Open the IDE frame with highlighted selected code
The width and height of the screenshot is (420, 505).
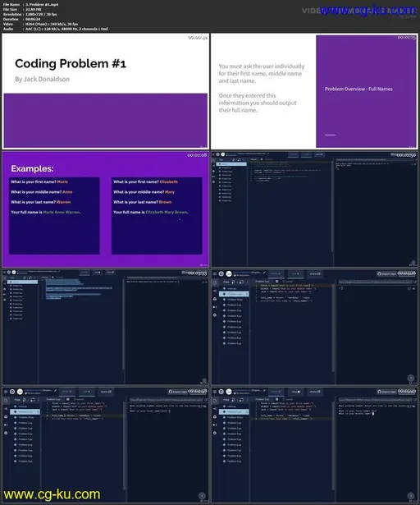[105, 327]
